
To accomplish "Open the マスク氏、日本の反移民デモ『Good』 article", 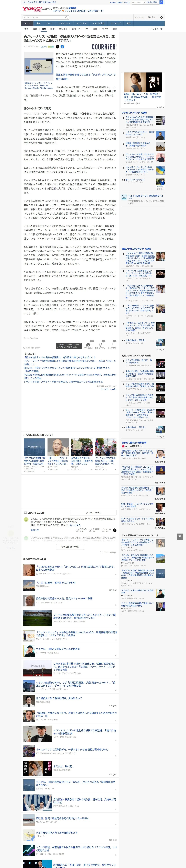I will (76, 783).
